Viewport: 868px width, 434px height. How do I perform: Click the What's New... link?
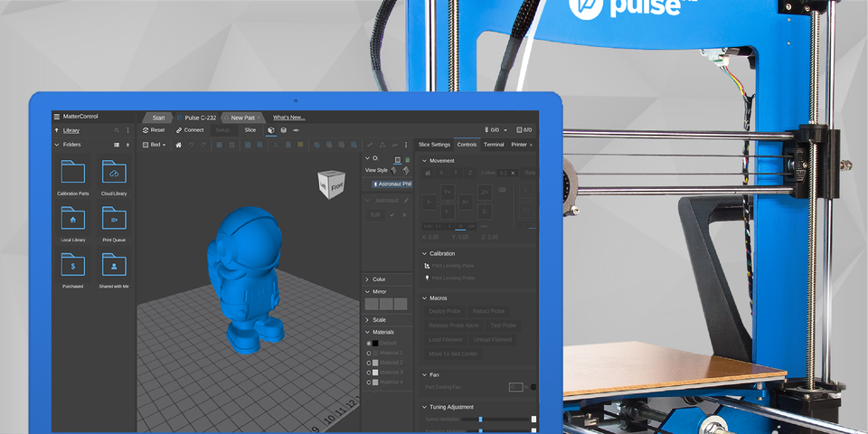(289, 118)
